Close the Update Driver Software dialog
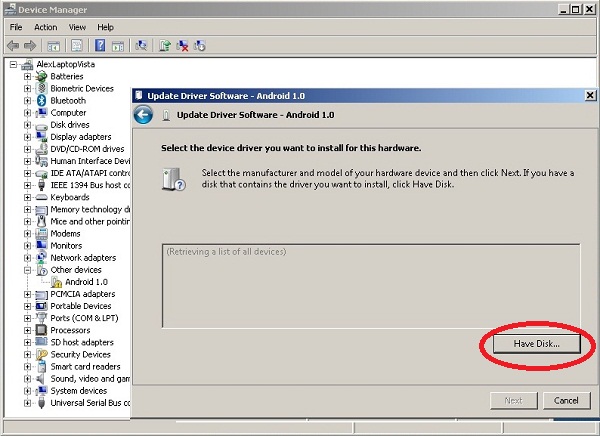Viewport: 600px width, 436px height. pyautogui.click(x=590, y=95)
